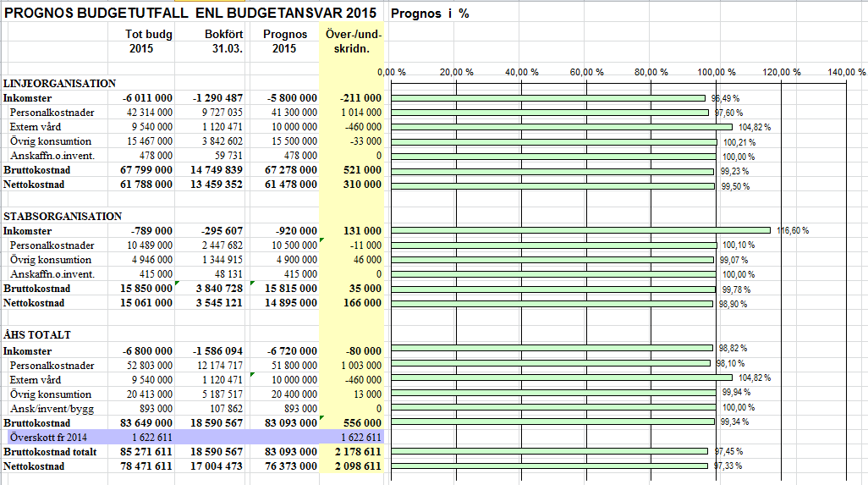Select the LINJEORGANISATION section heading

[59, 84]
